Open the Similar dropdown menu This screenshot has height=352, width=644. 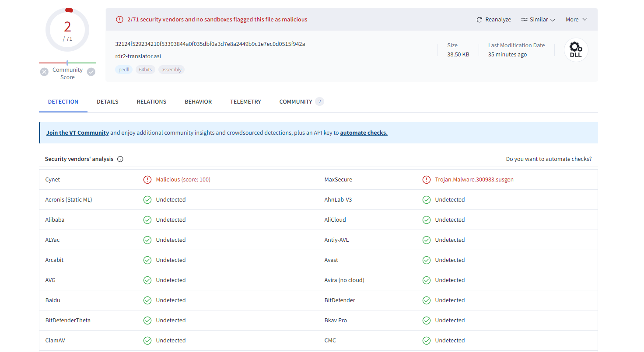click(538, 20)
